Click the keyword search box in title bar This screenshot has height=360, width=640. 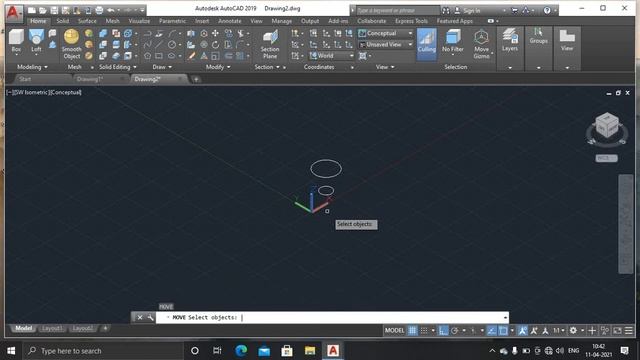(398, 11)
